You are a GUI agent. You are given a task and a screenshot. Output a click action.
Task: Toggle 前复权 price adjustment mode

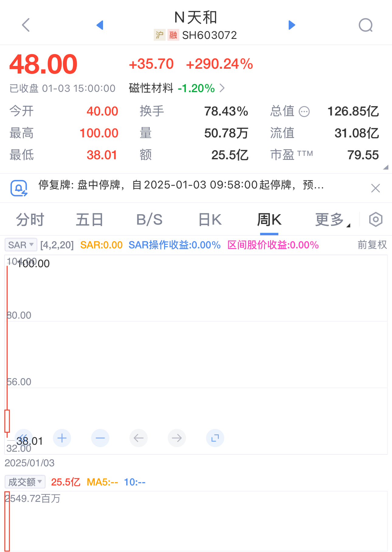(372, 245)
